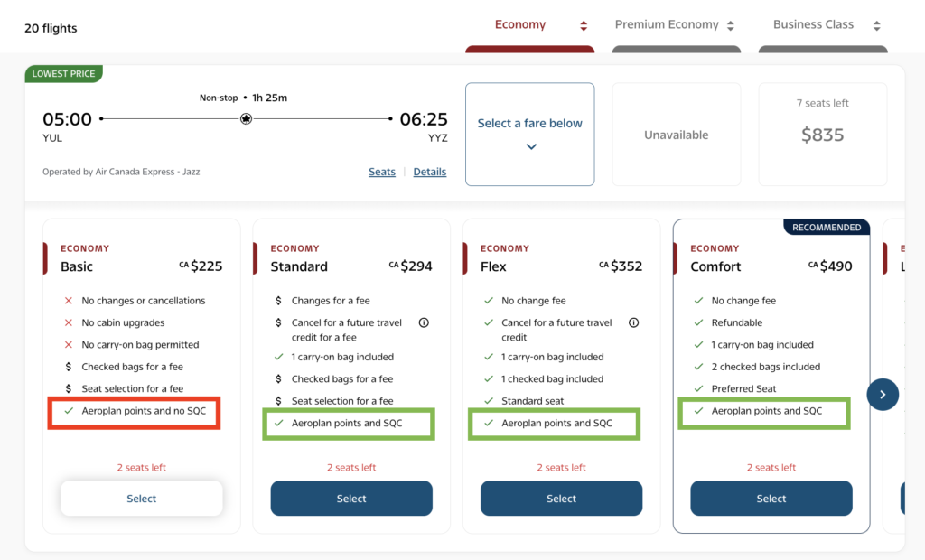
Task: Click the sort arrows beside Economy
Action: (584, 25)
